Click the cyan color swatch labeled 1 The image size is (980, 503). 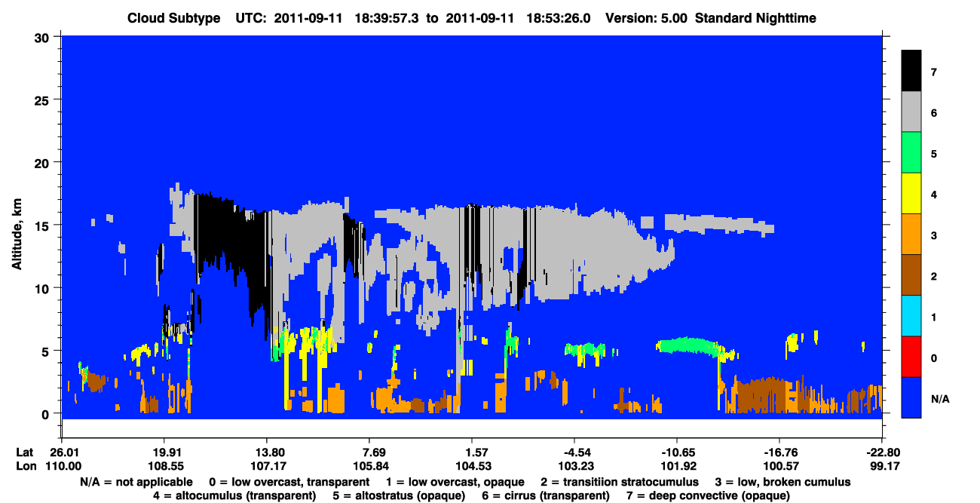tap(911, 315)
